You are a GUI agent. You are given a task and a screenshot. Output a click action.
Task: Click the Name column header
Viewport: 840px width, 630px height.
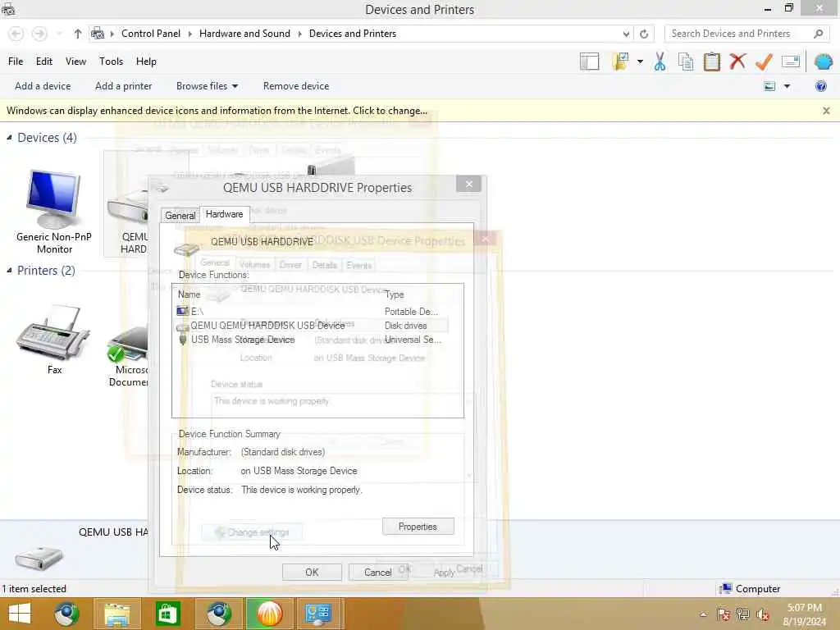(189, 294)
